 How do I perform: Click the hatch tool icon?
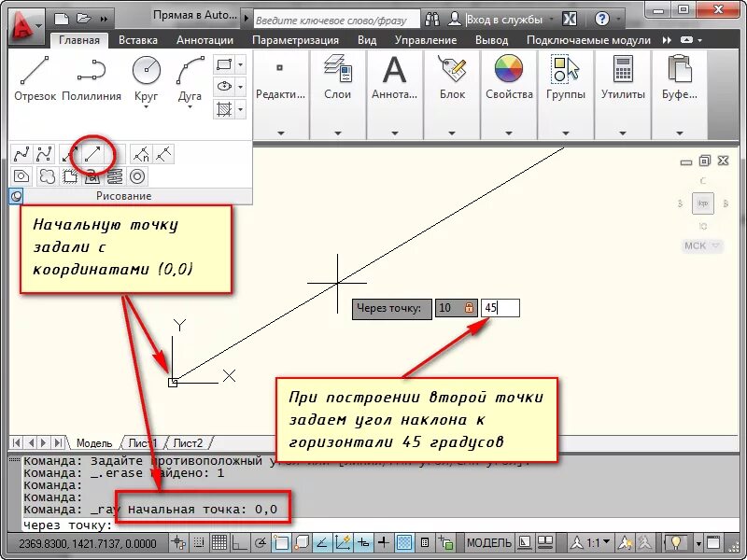coord(224,109)
